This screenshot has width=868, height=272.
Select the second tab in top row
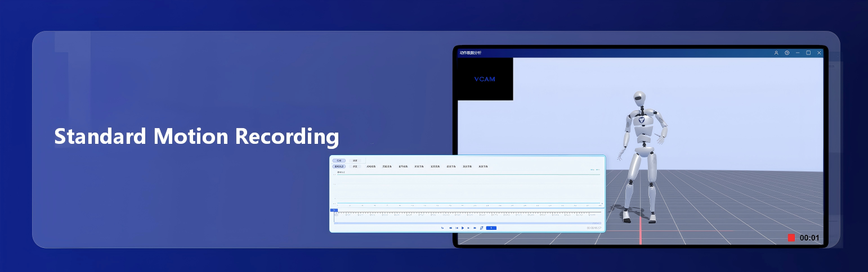pos(355,161)
